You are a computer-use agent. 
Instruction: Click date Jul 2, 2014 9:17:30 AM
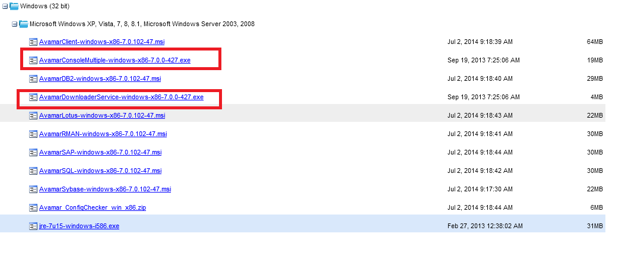pos(480,190)
